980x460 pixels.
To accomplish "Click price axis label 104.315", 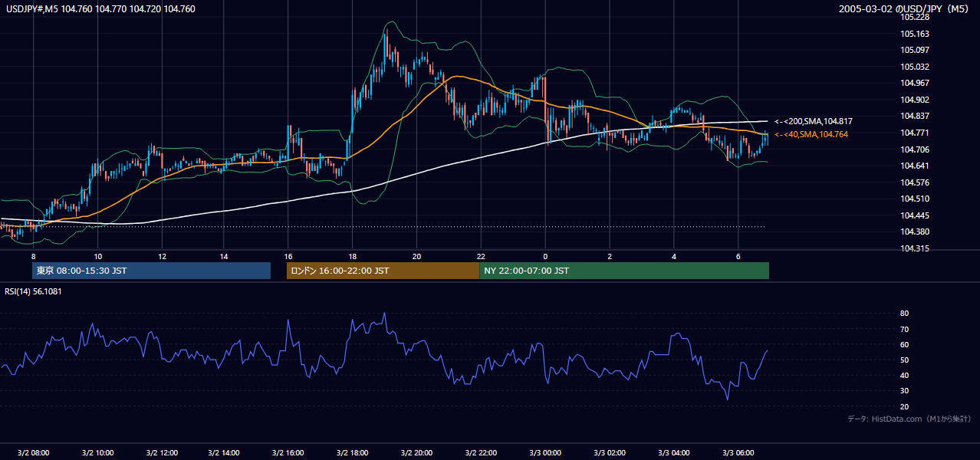I will point(915,248).
